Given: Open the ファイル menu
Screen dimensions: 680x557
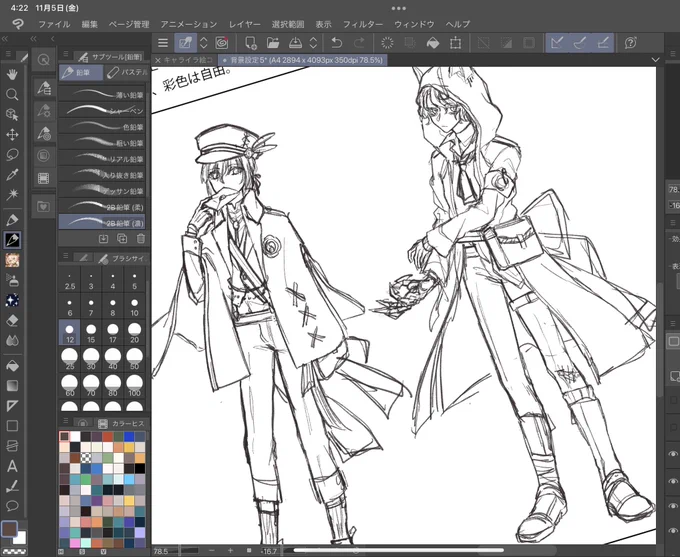Looking at the screenshot, I should 54,24.
